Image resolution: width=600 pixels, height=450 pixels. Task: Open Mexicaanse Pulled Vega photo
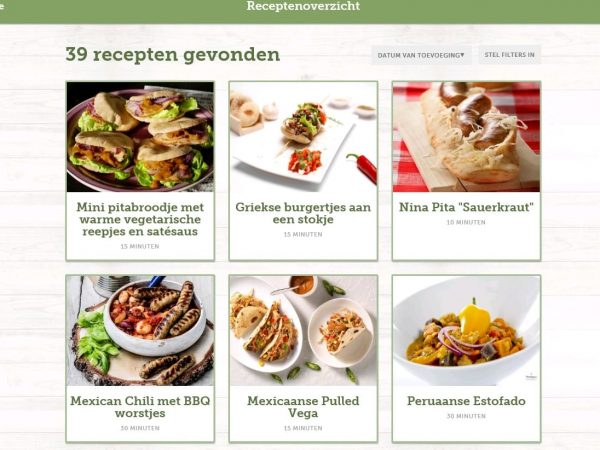point(303,331)
